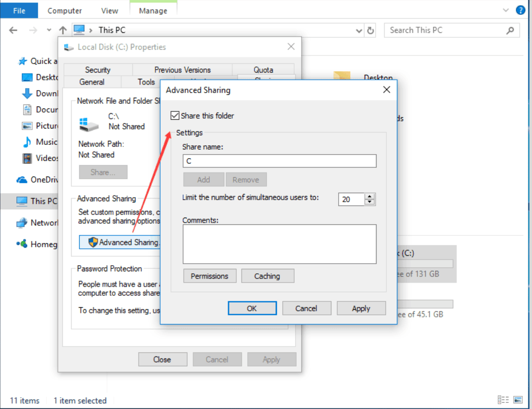Open the General tab in Properties
Image resolution: width=532 pixels, height=409 pixels.
click(x=92, y=82)
